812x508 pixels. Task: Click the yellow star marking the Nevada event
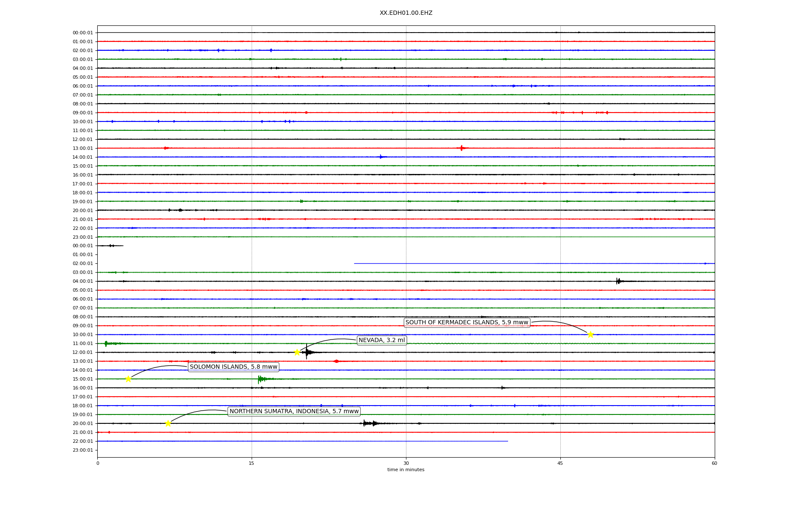click(x=297, y=352)
